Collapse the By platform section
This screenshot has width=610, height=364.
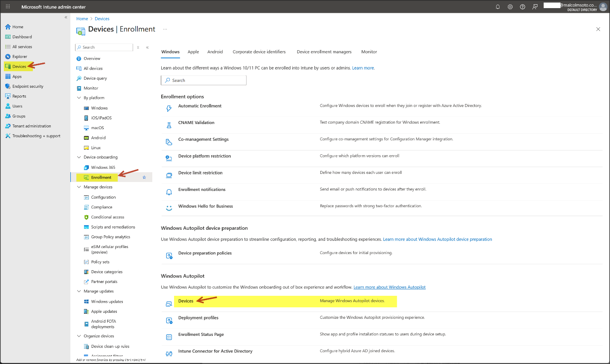(x=79, y=98)
